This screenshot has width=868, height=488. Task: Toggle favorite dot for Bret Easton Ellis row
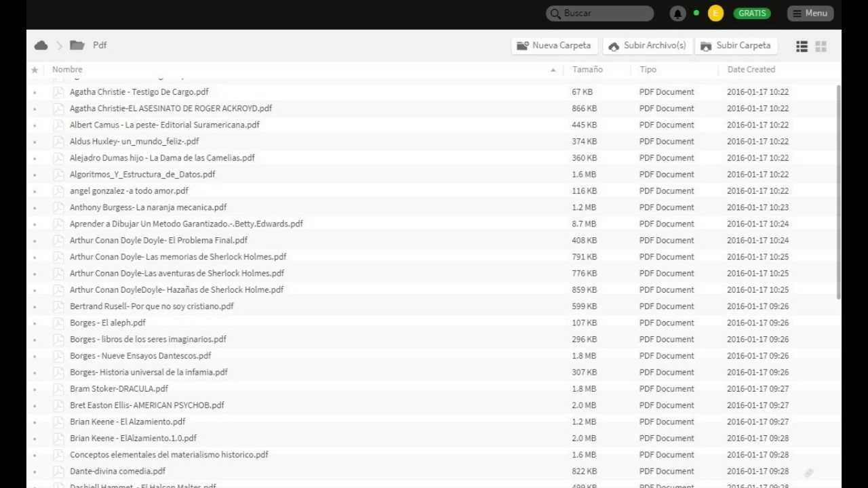coord(35,406)
